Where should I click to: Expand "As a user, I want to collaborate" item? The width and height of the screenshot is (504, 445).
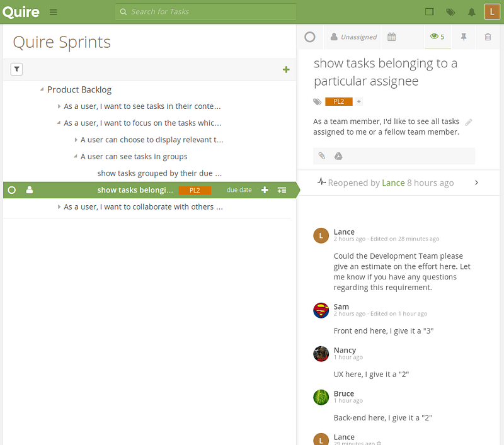pyautogui.click(x=59, y=206)
